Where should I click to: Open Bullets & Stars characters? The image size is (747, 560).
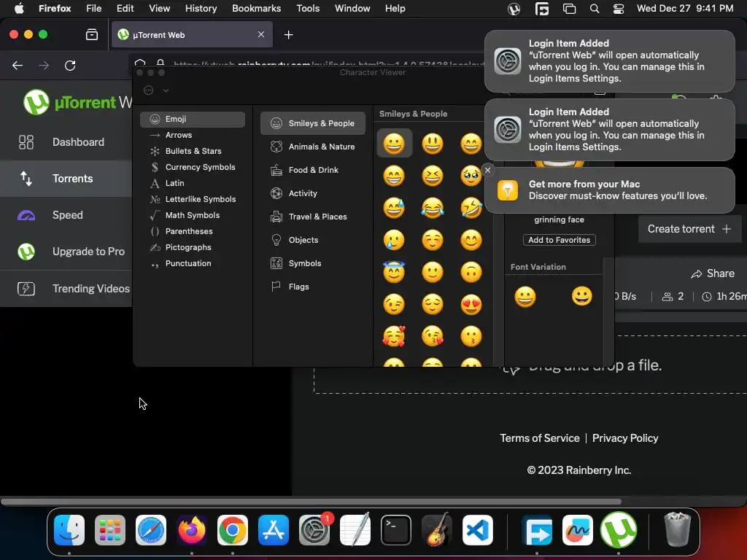(193, 151)
